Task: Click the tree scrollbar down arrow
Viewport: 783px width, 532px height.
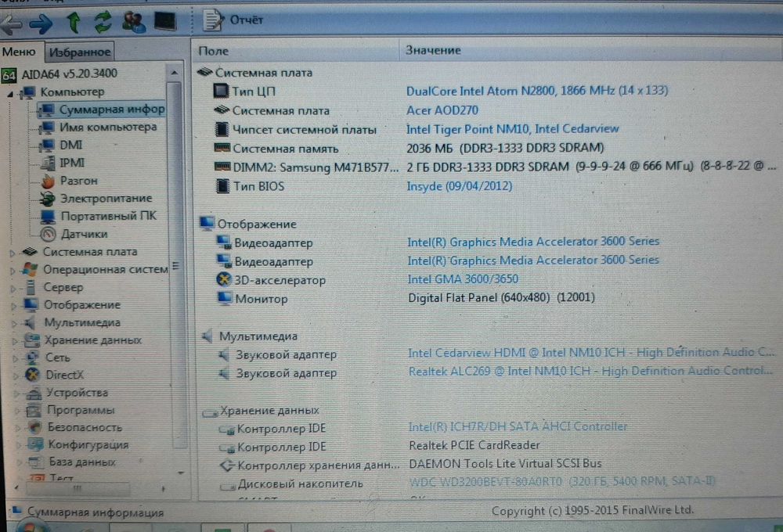Action: [x=181, y=473]
